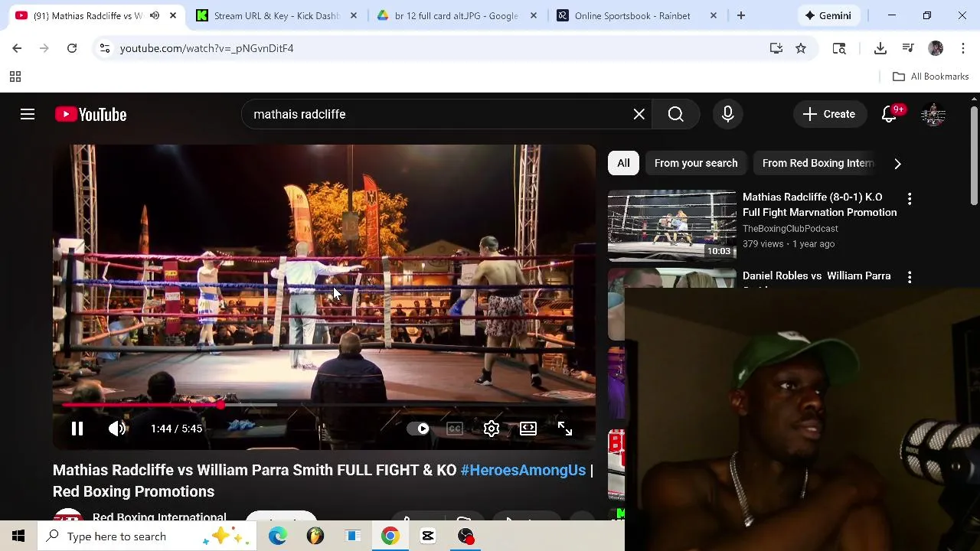
Task: Click the magnifier search button
Action: pyautogui.click(x=675, y=114)
